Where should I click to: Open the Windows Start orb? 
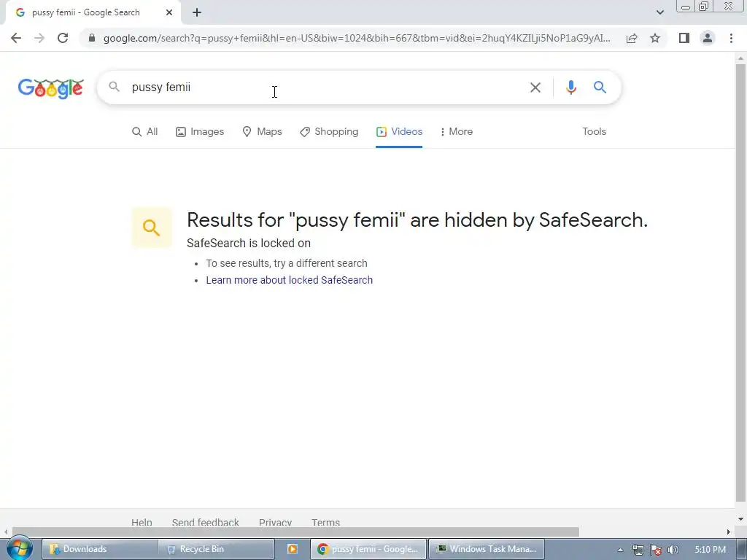click(19, 548)
